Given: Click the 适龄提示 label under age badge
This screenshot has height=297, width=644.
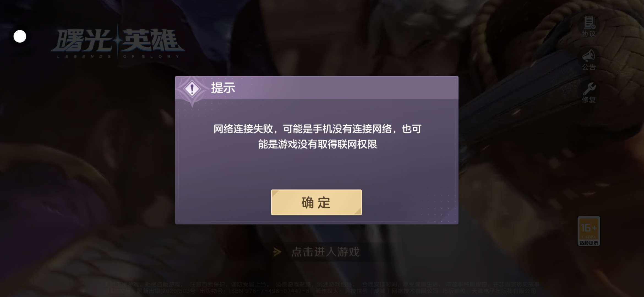Looking at the screenshot, I should pos(589,243).
